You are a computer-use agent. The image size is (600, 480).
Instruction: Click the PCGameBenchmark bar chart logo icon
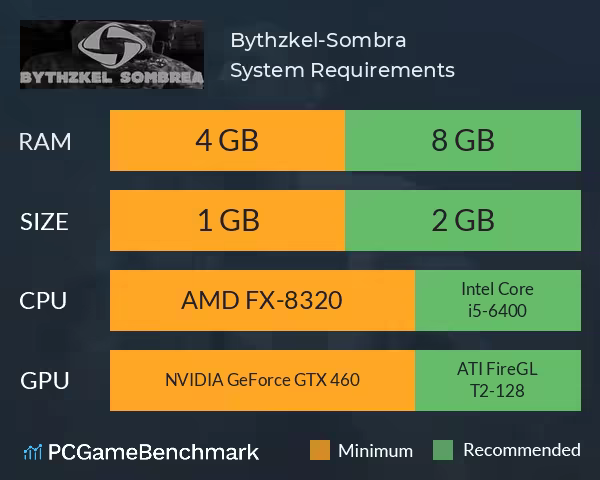(x=31, y=451)
